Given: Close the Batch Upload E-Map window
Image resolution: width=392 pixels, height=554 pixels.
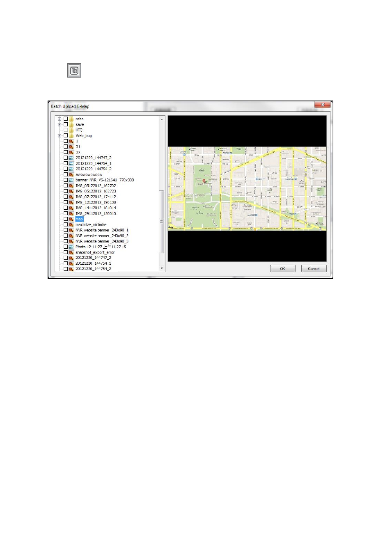Looking at the screenshot, I should pos(323,105).
